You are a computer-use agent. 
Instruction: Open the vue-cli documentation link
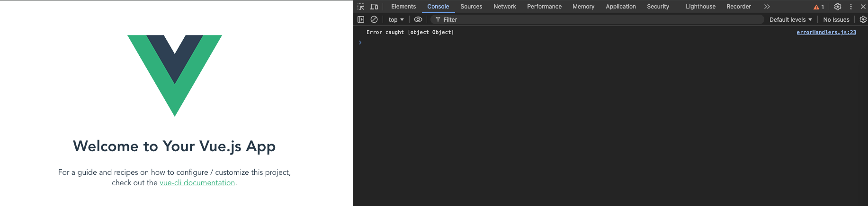[197, 183]
